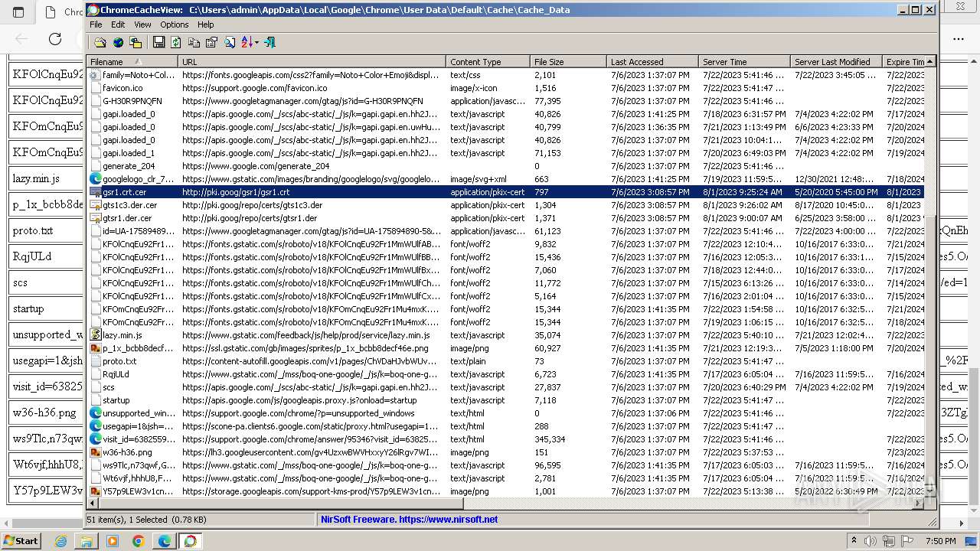Viewport: 980px width, 551px height.
Task: Open the NirSoft Freeware website link
Action: point(409,519)
